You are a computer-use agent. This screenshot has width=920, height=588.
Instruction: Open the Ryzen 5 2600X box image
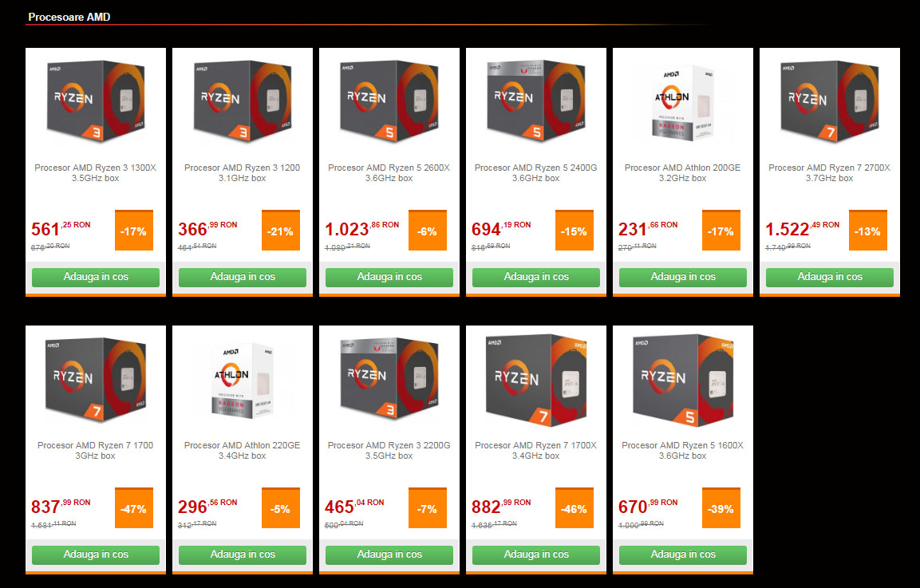click(x=389, y=101)
